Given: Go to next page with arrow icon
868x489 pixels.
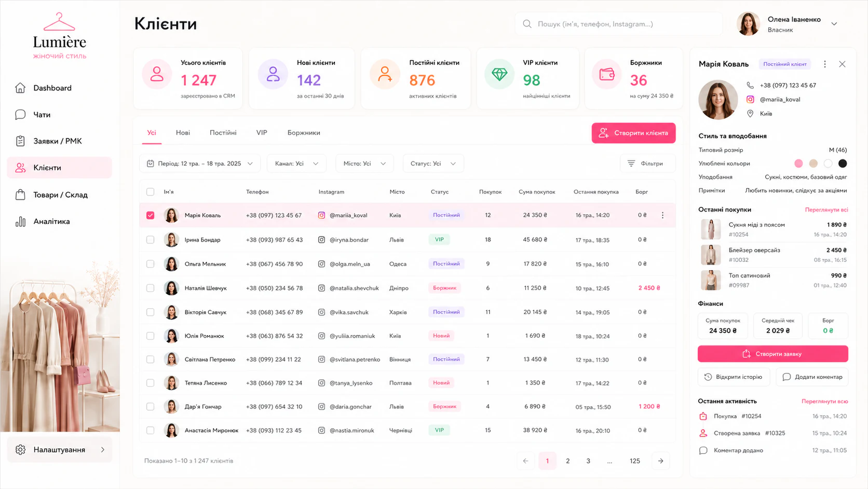Looking at the screenshot, I should click(660, 461).
